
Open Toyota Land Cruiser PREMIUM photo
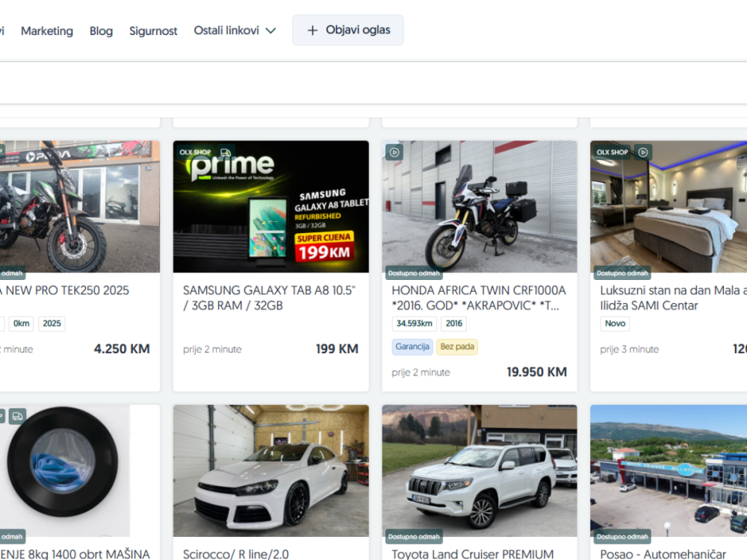tap(479, 470)
